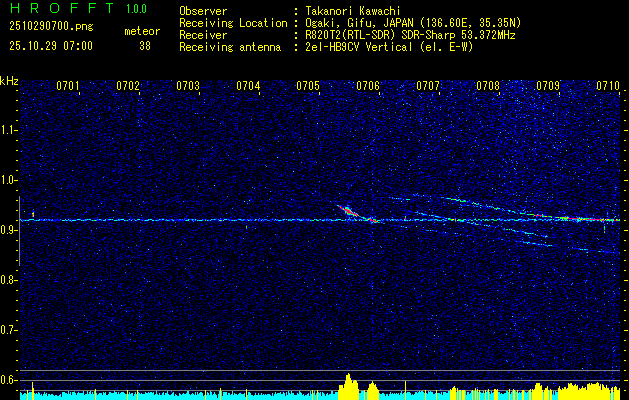Click the filename 2510290700.png
The image size is (629, 400).
tap(51, 27)
